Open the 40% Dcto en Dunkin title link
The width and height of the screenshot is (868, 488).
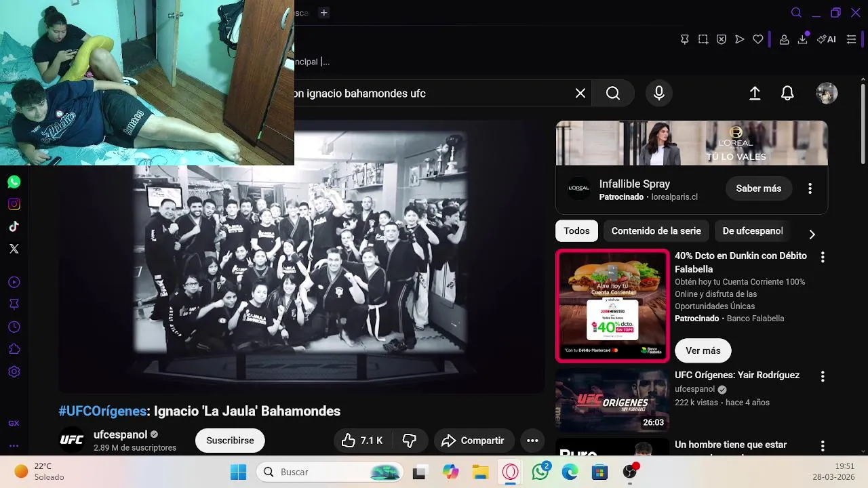741,262
